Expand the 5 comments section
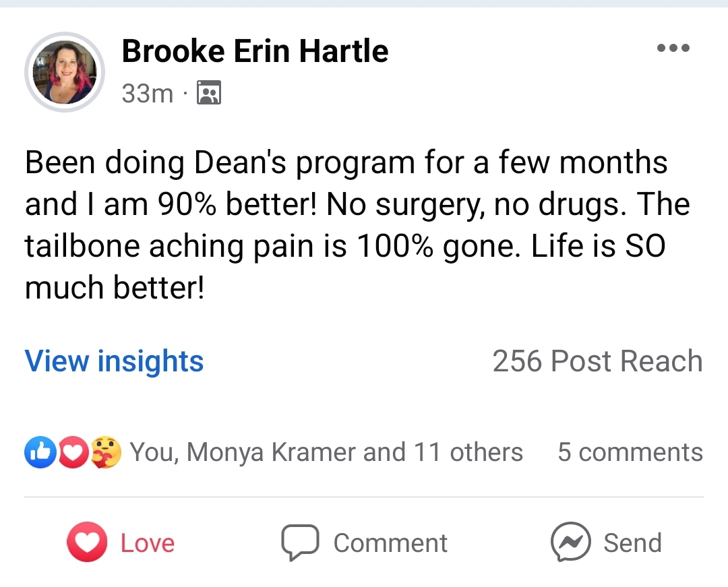This screenshot has height=587, width=728. tap(630, 452)
